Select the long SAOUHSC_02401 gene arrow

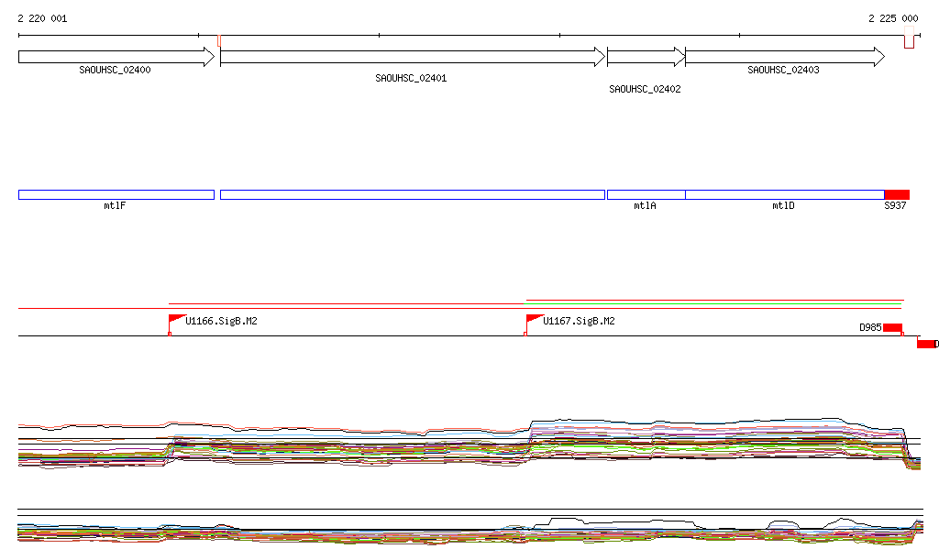[x=413, y=57]
